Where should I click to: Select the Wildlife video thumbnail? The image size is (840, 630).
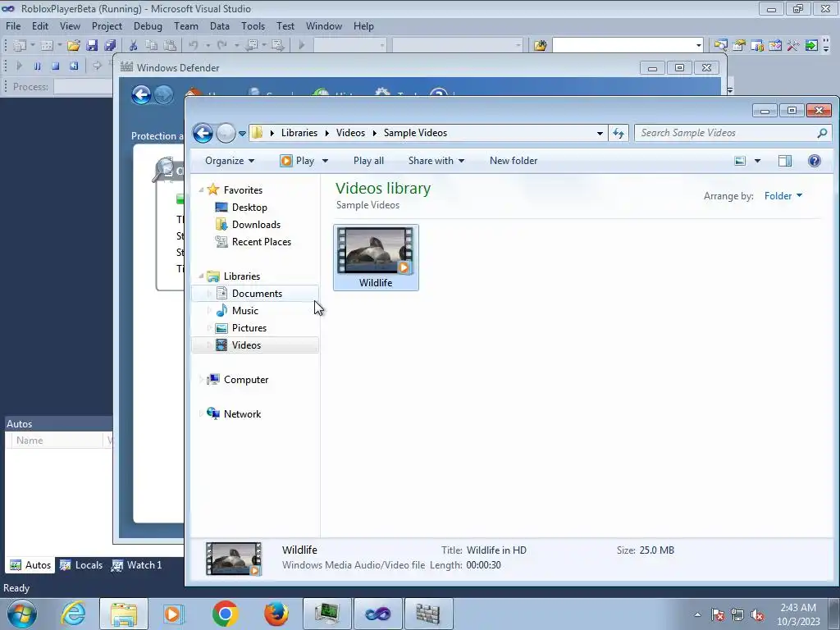tap(376, 257)
